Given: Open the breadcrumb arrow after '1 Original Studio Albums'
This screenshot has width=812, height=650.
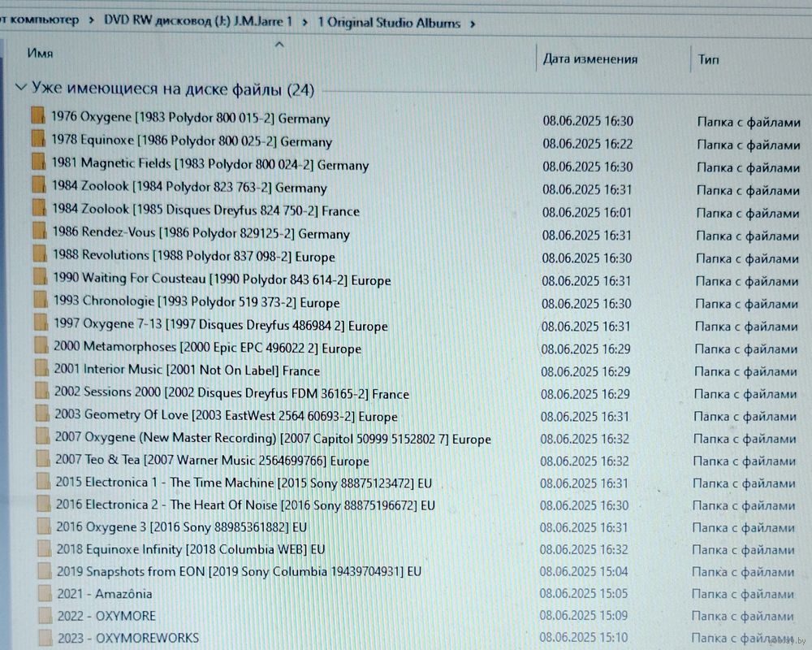Looking at the screenshot, I should pos(473,24).
